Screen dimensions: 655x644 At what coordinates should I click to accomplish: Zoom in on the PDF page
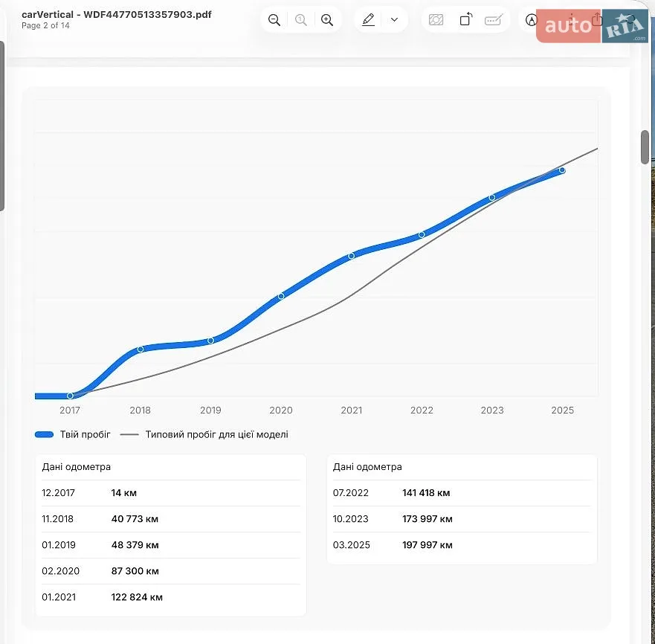327,19
